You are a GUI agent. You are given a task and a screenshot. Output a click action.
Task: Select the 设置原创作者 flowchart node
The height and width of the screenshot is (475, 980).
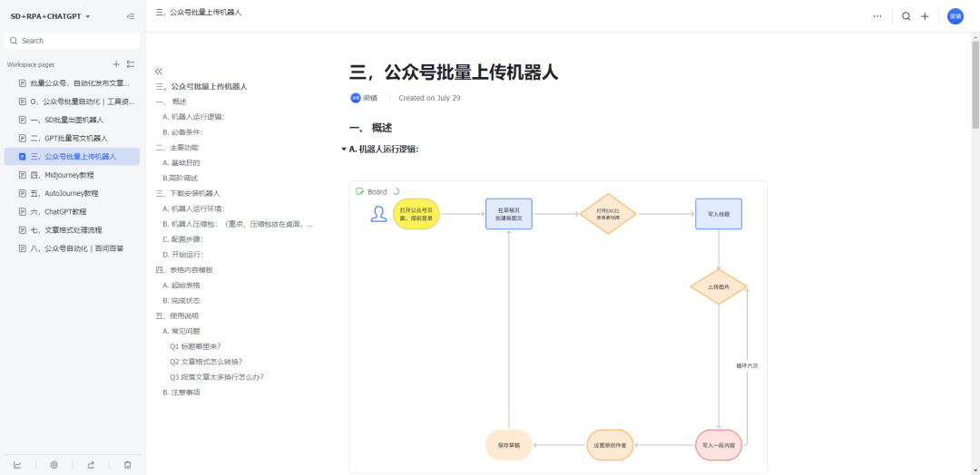(x=611, y=445)
